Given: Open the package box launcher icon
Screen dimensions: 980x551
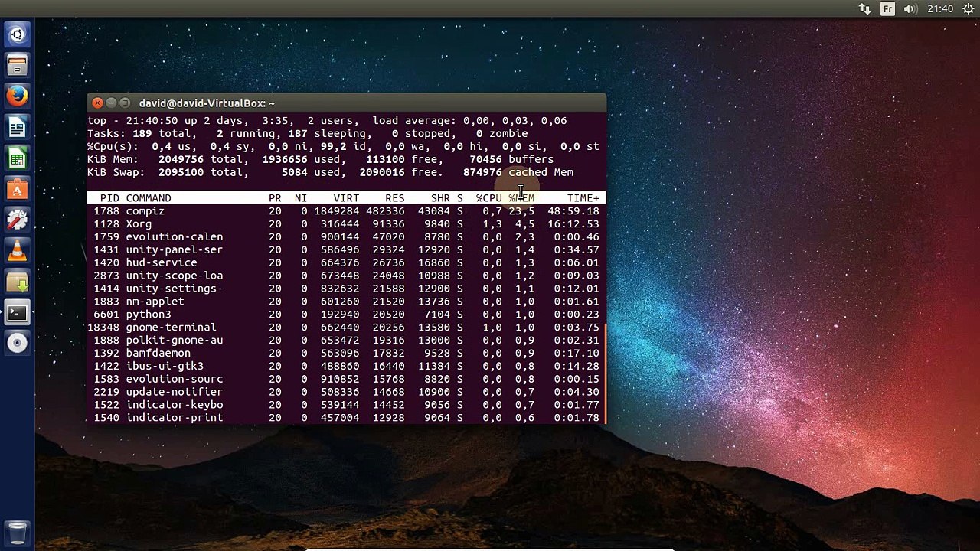Looking at the screenshot, I should click(17, 282).
